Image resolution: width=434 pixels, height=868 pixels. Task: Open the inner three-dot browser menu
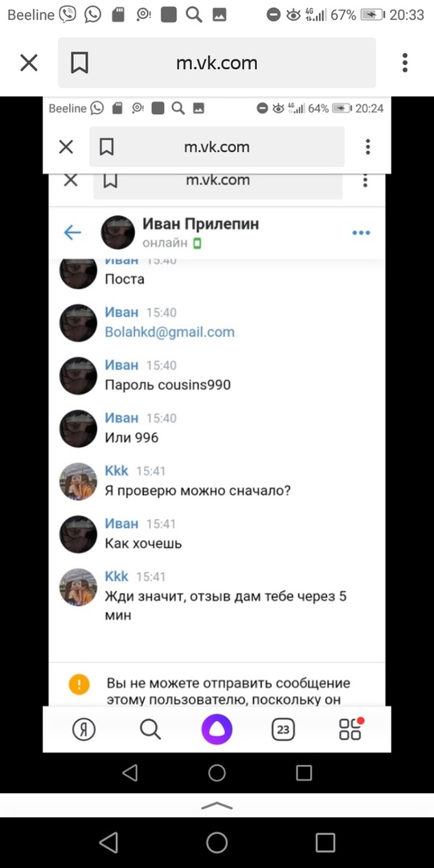367,147
